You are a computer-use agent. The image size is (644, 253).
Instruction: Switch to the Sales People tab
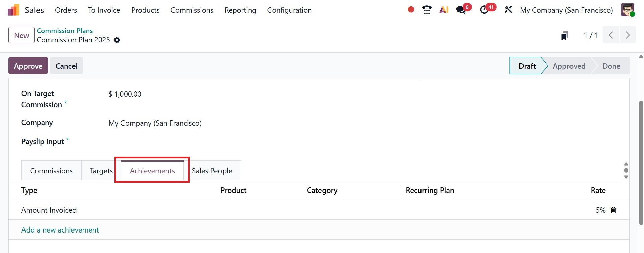point(212,171)
